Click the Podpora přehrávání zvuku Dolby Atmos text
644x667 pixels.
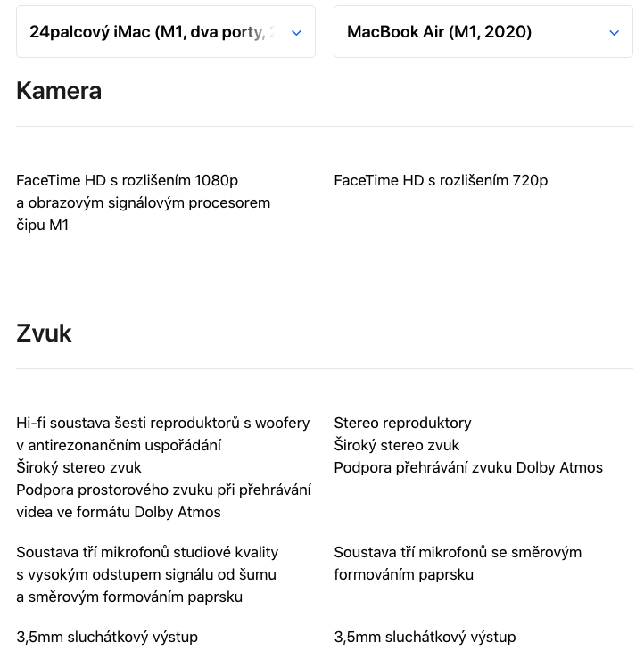tap(468, 467)
